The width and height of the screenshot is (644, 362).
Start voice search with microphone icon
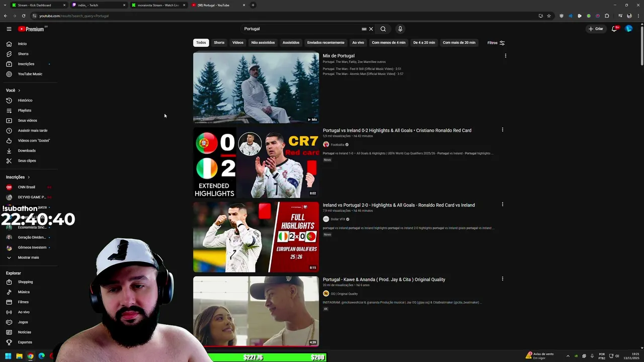400,29
